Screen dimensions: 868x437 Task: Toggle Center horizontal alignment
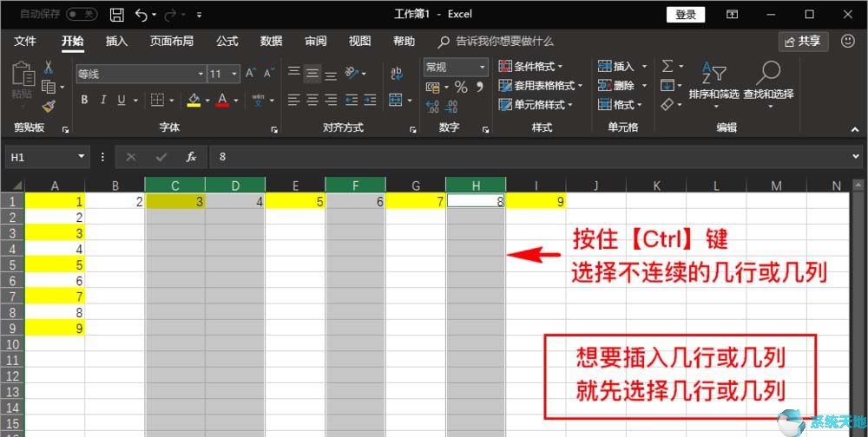pyautogui.click(x=312, y=100)
